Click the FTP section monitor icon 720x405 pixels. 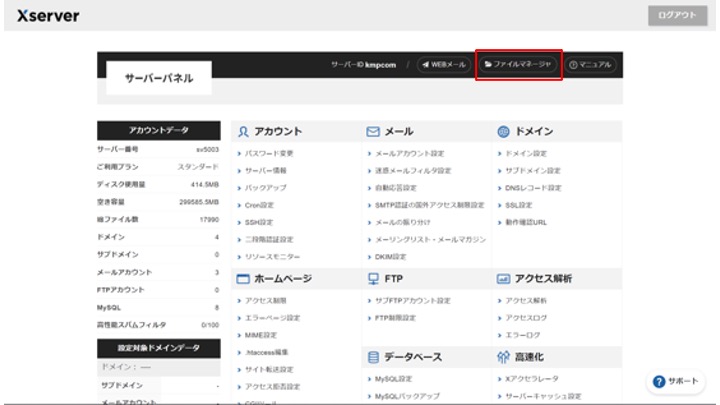tap(373, 279)
